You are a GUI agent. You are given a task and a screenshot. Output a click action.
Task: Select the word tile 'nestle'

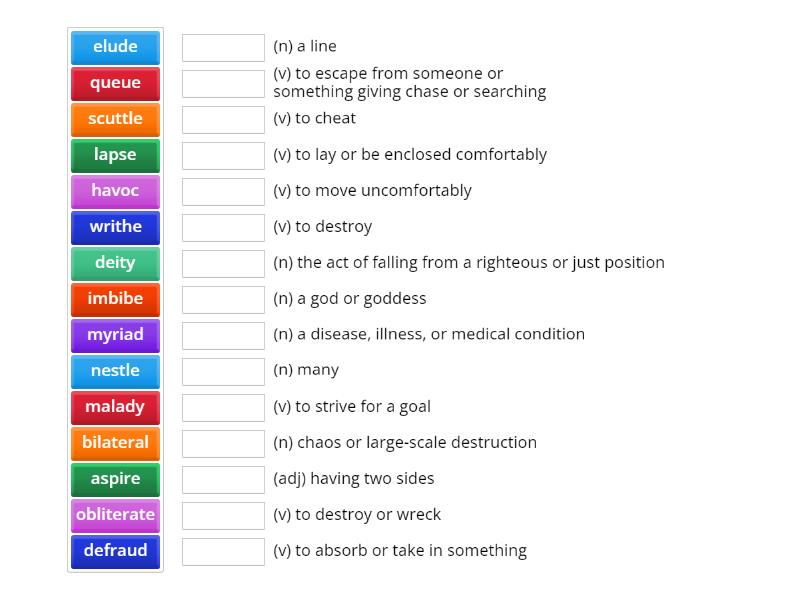115,371
